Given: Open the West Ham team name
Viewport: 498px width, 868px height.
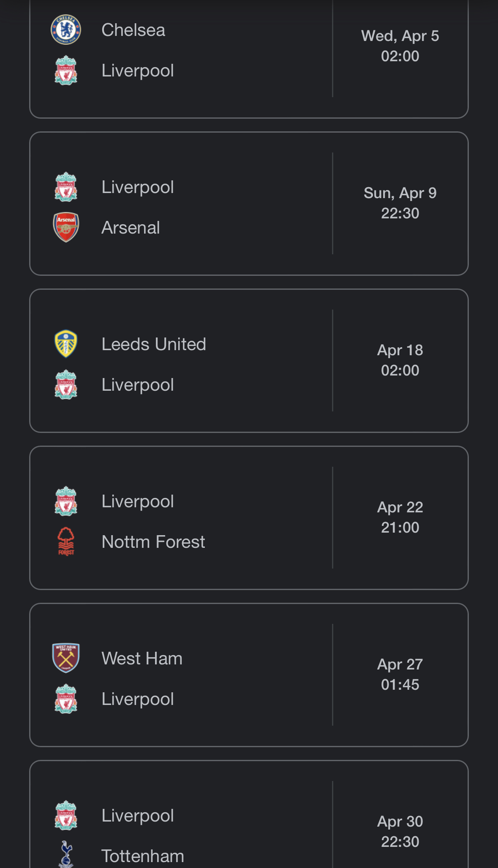Looking at the screenshot, I should pos(142,658).
